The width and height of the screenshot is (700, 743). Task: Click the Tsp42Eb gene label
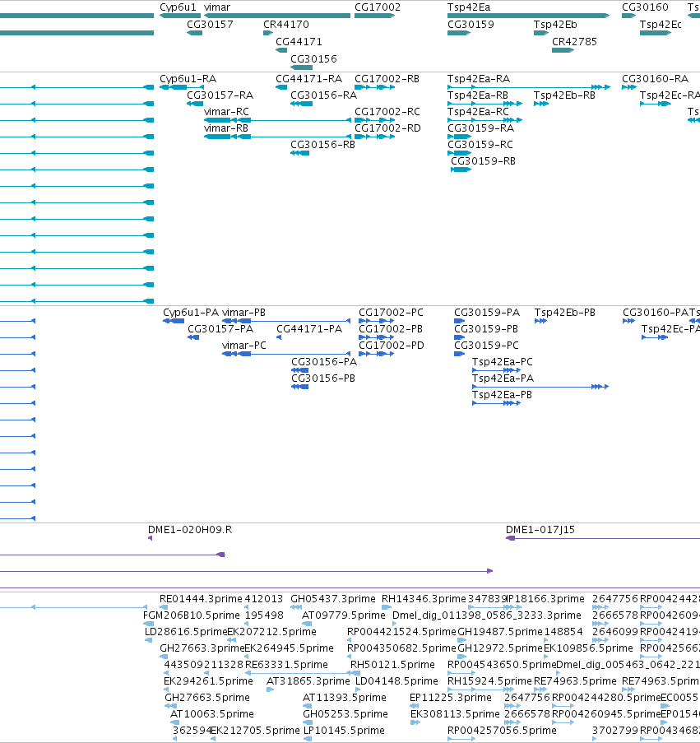pos(555,25)
